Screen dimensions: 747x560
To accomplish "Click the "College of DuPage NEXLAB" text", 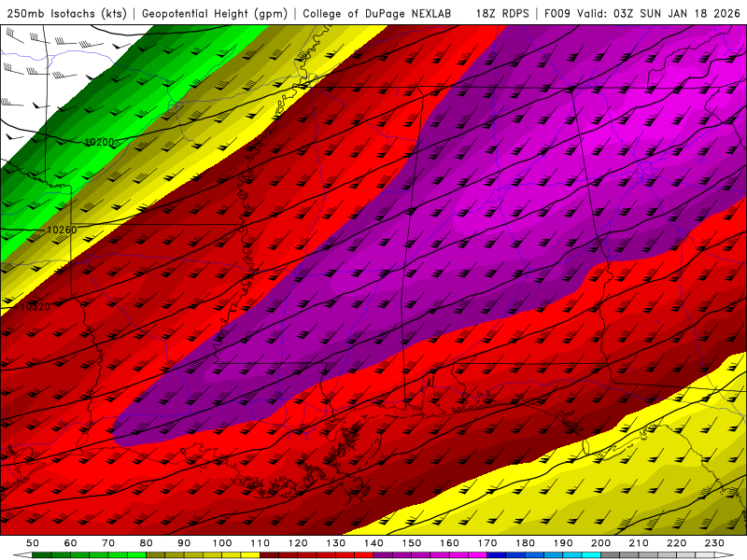I will coord(377,14).
